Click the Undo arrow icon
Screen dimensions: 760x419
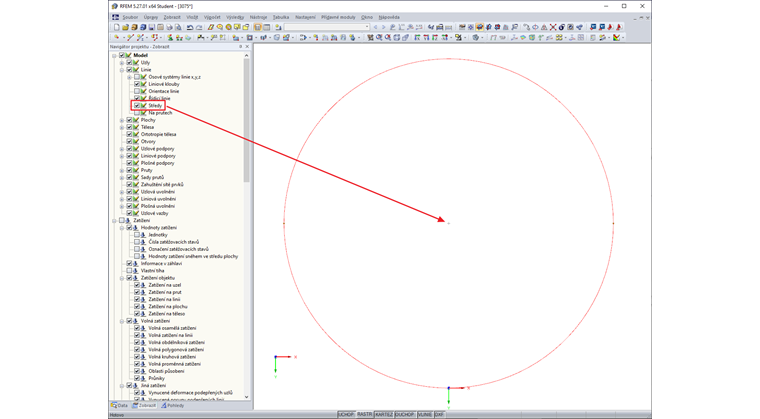190,27
